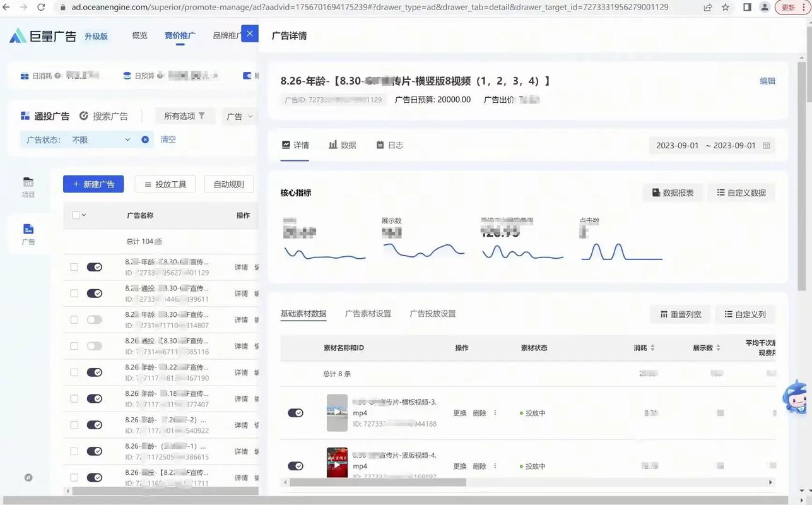812x505 pixels.
Task: Click the 新建广告 button
Action: pos(93,184)
